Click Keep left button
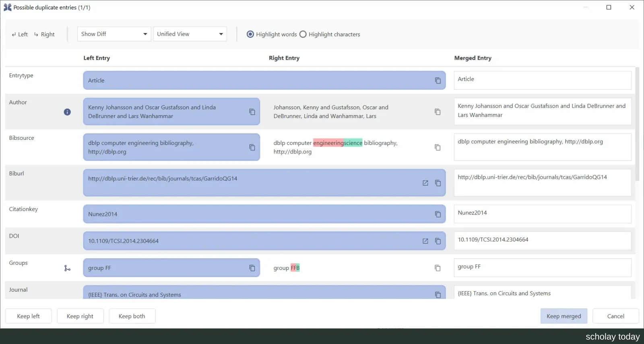 (28, 316)
